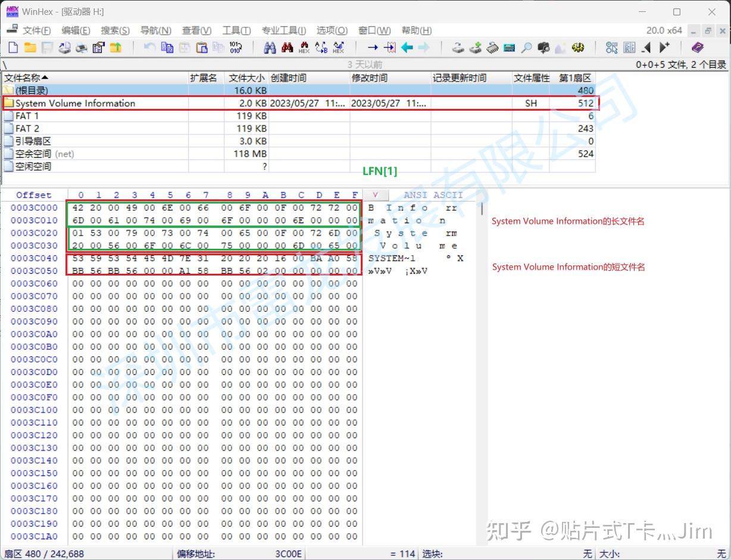The width and height of the screenshot is (731, 560).
Task: Open the 窗口(W) menu
Action: pyautogui.click(x=374, y=30)
